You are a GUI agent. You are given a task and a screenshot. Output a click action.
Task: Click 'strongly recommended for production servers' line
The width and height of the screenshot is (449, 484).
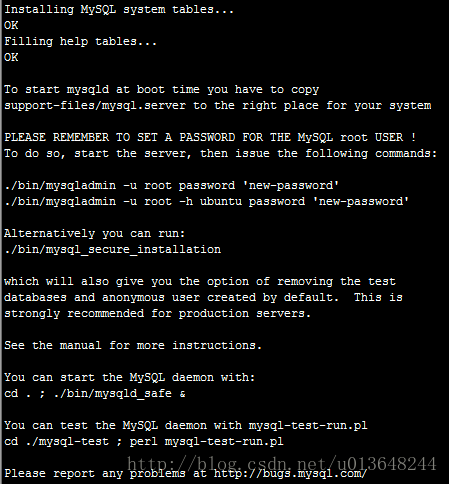click(x=157, y=314)
